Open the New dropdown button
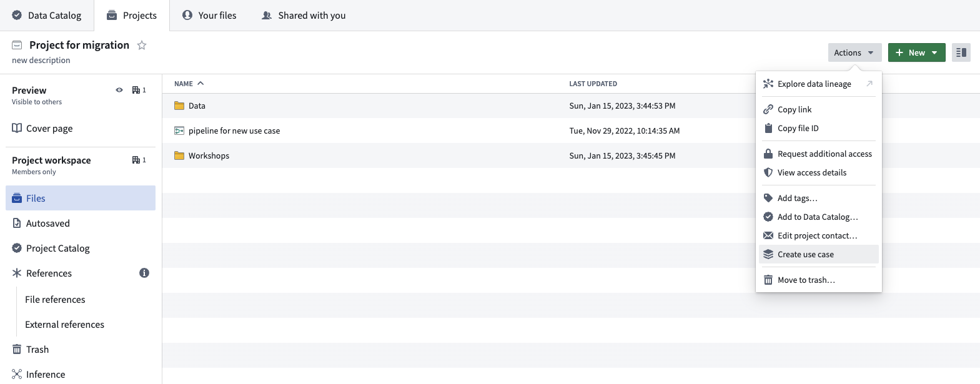 pyautogui.click(x=916, y=52)
